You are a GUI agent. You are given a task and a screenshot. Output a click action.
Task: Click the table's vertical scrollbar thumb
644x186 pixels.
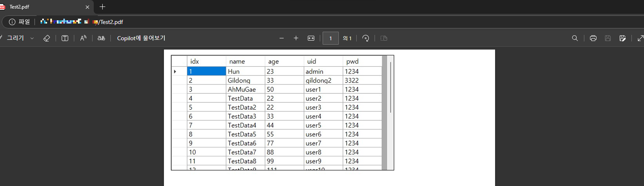click(x=390, y=87)
